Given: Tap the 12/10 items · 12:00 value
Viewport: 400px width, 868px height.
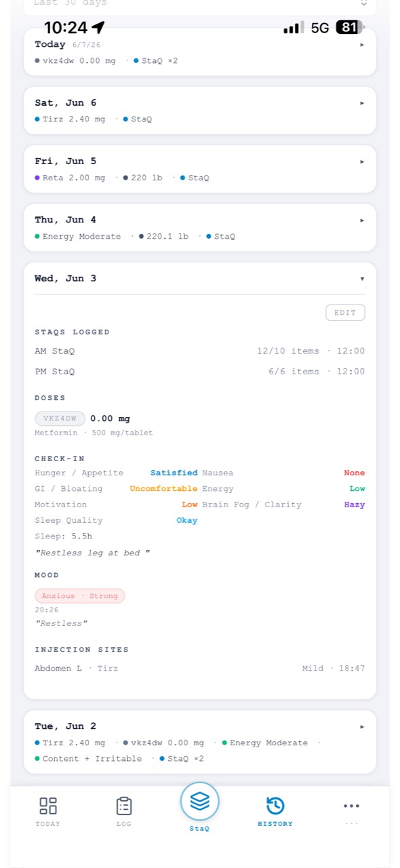Looking at the screenshot, I should 311,351.
